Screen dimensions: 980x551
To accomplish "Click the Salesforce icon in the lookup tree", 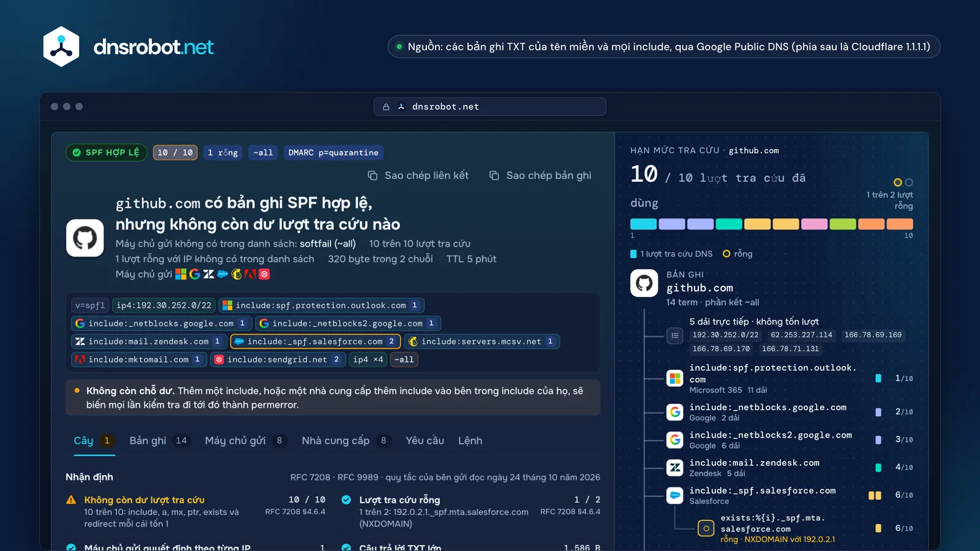I will (x=675, y=495).
